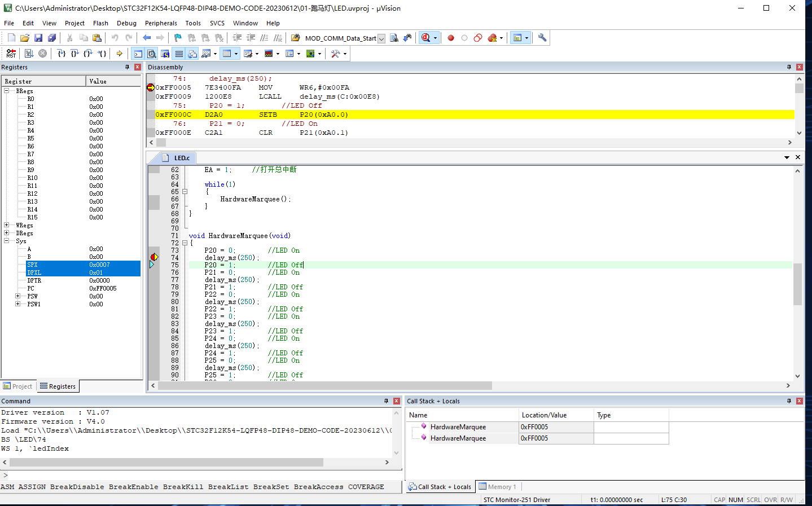This screenshot has height=506, width=812.
Task: Click the Command window horizontal scrollbar thumb
Action: pyautogui.click(x=166, y=462)
